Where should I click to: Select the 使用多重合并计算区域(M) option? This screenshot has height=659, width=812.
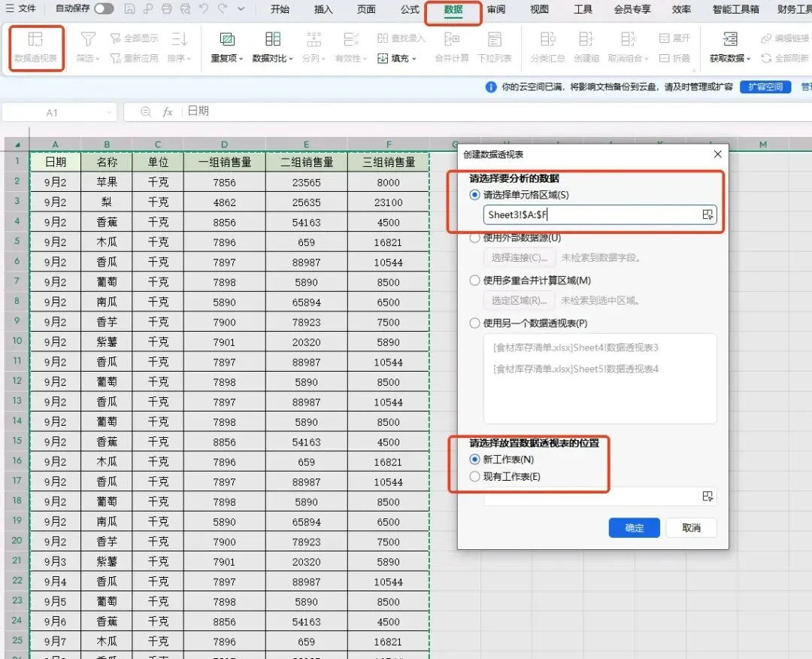tap(474, 281)
